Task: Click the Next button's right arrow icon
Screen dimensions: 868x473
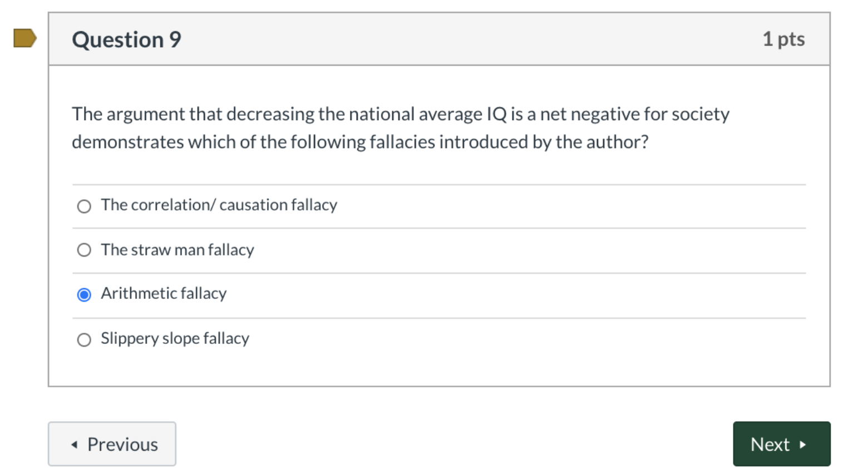Action: point(803,444)
